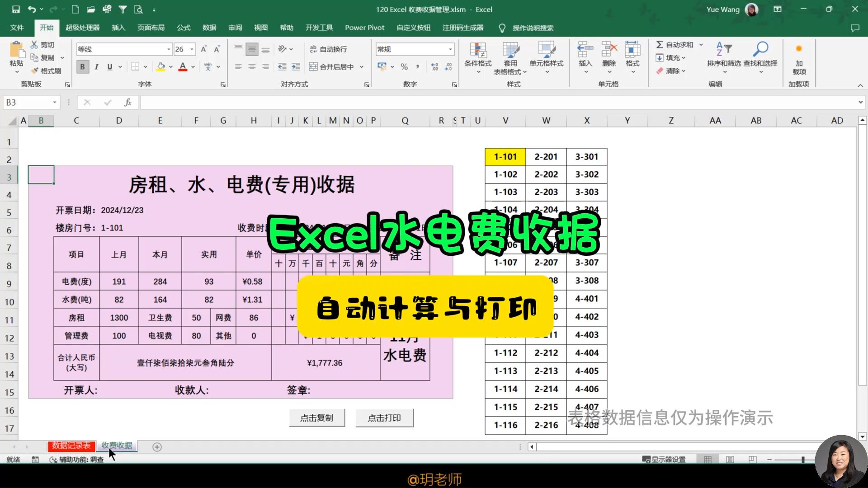Click the Copy (复制) button
Viewport: 868px width, 488px height.
43,58
